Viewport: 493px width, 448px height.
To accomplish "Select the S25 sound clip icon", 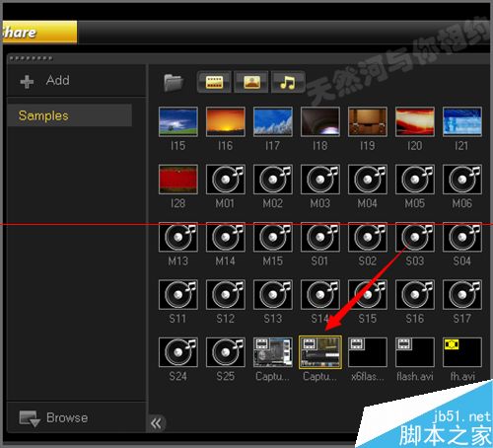I will (226, 352).
